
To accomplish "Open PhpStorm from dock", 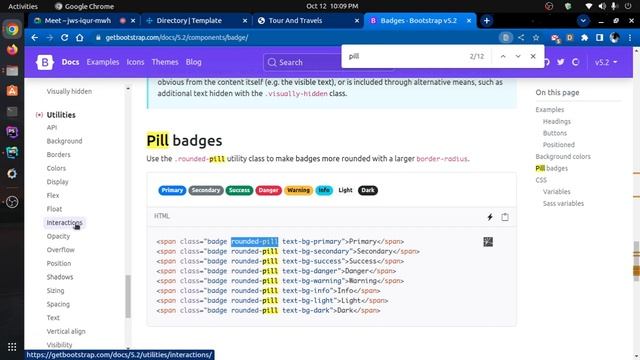I will coord(12,132).
